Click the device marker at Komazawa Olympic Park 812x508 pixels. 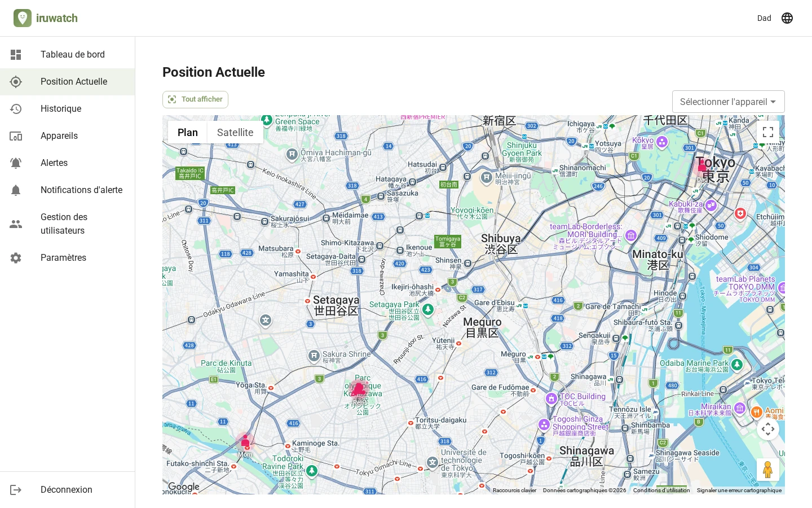(358, 389)
